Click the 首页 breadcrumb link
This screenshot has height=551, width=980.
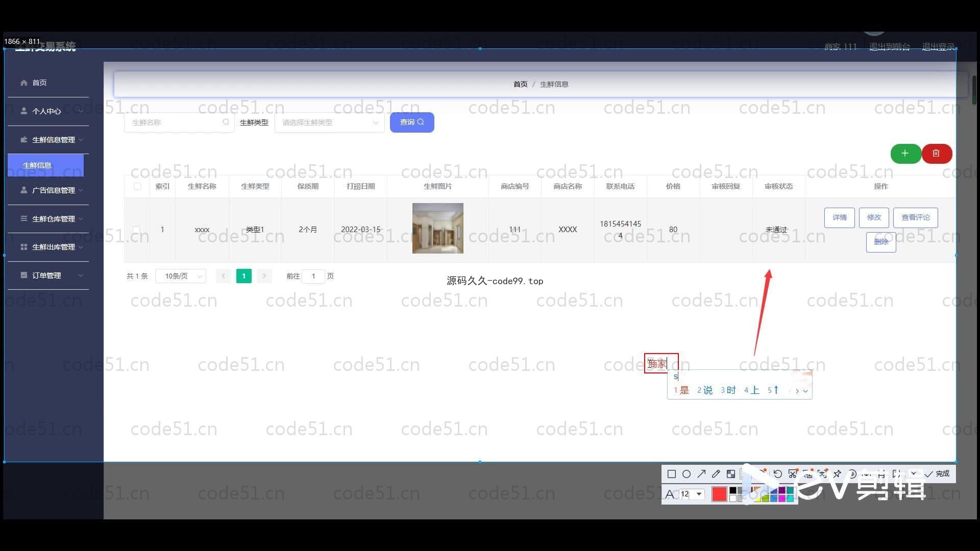520,84
